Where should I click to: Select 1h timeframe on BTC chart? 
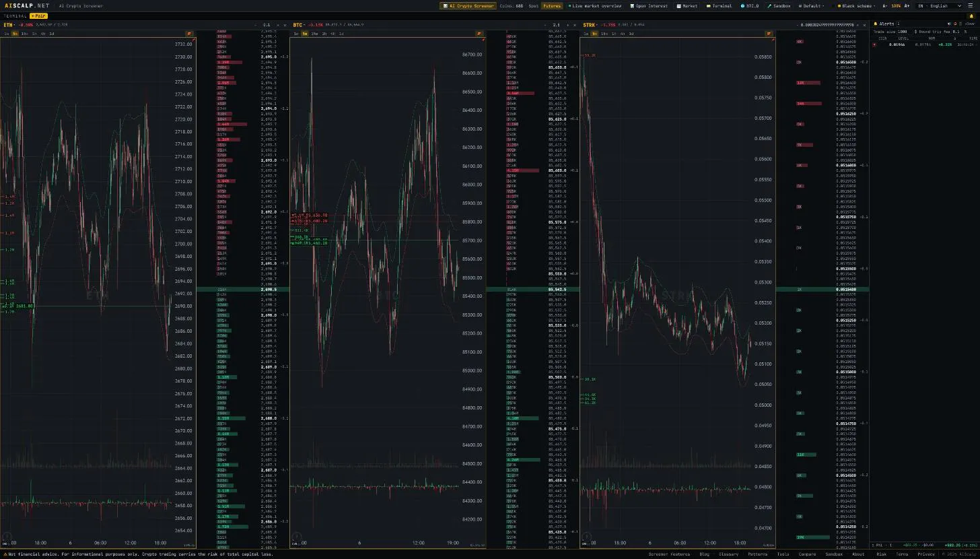(324, 34)
